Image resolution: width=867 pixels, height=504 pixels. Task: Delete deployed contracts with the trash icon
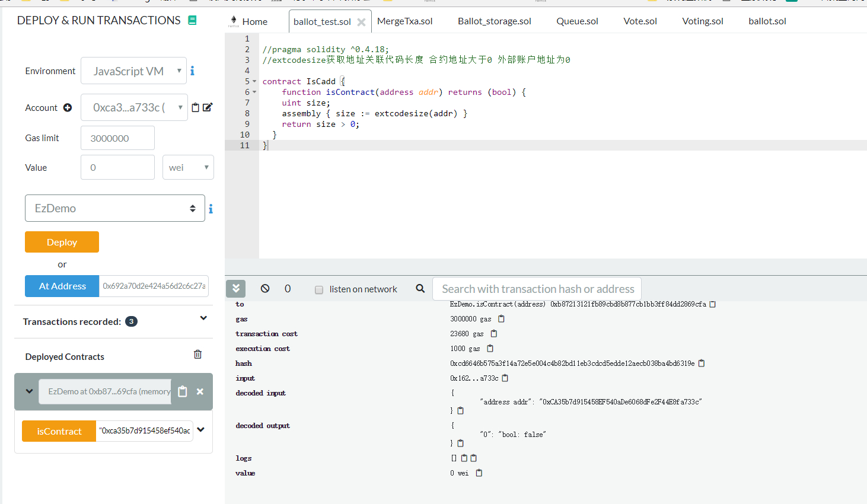tap(197, 355)
